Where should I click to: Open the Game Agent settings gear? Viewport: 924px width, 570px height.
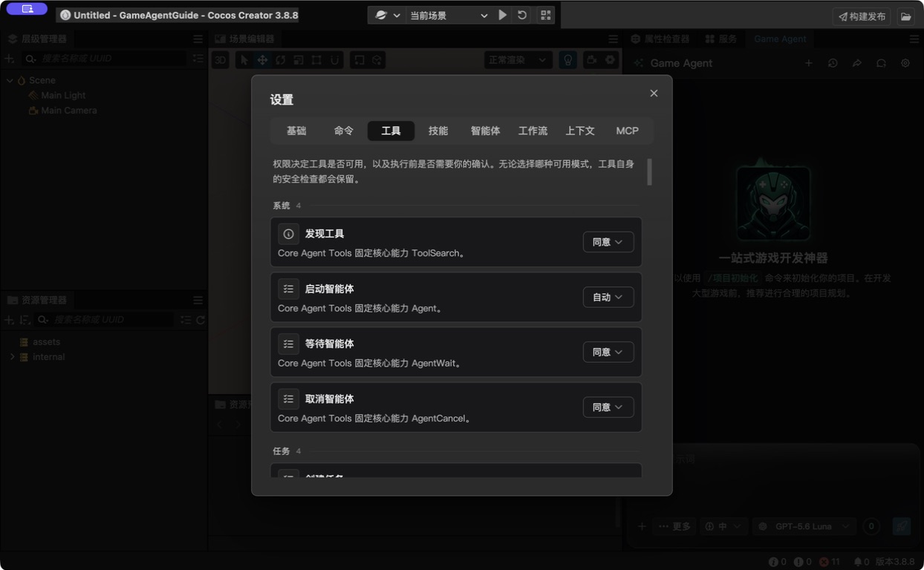(905, 63)
